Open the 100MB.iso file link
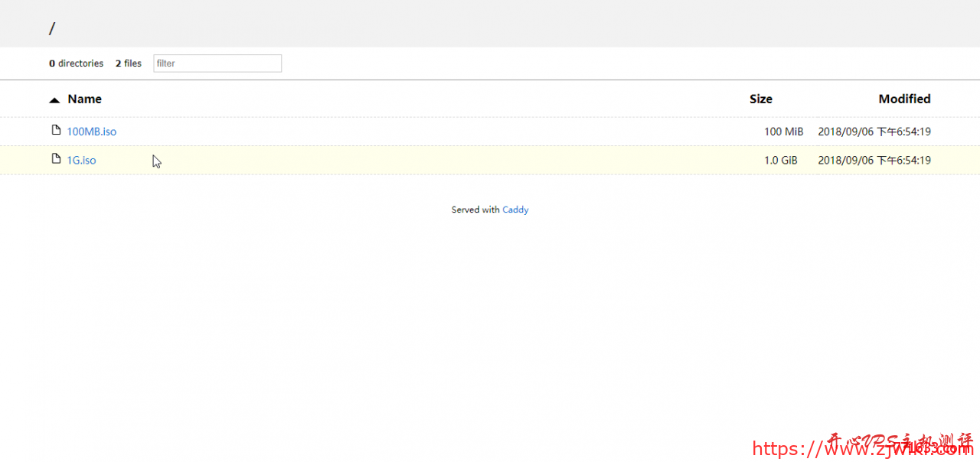The height and width of the screenshot is (462, 980). [91, 132]
